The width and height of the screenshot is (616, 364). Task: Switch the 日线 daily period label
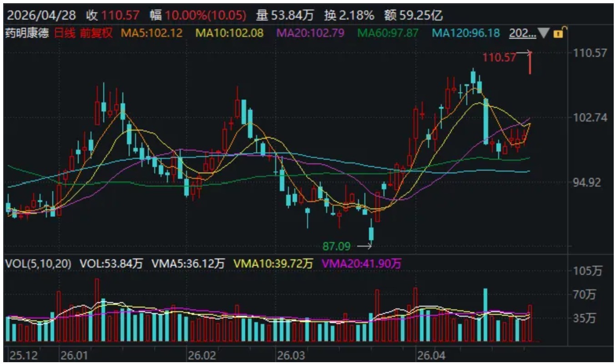click(x=65, y=33)
